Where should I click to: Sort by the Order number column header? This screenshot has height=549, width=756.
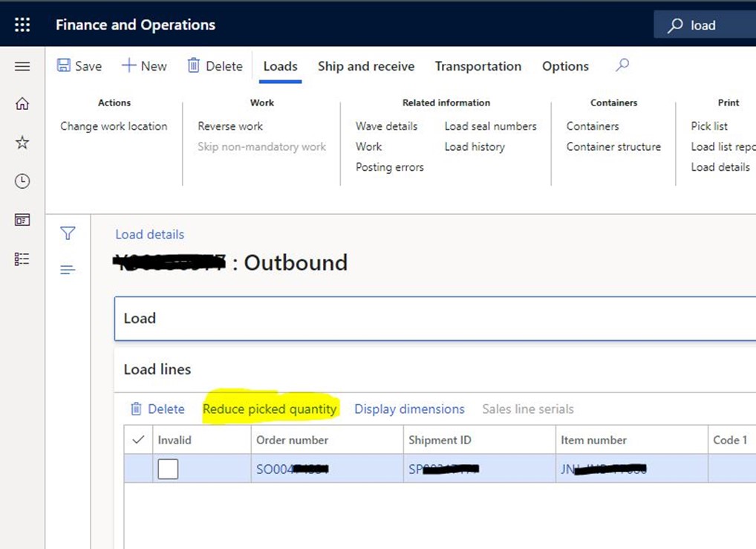coord(327,440)
